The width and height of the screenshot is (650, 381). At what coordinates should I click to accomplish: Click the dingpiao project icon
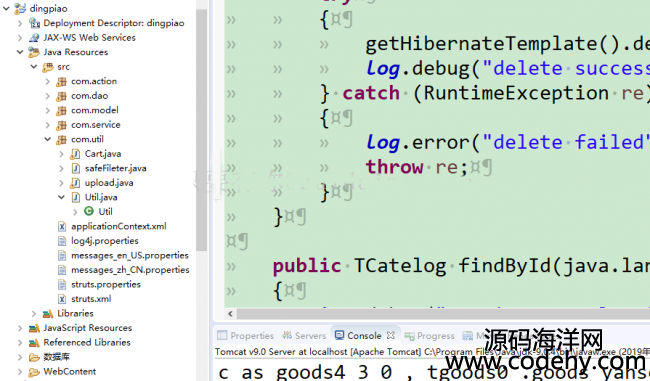pos(20,8)
